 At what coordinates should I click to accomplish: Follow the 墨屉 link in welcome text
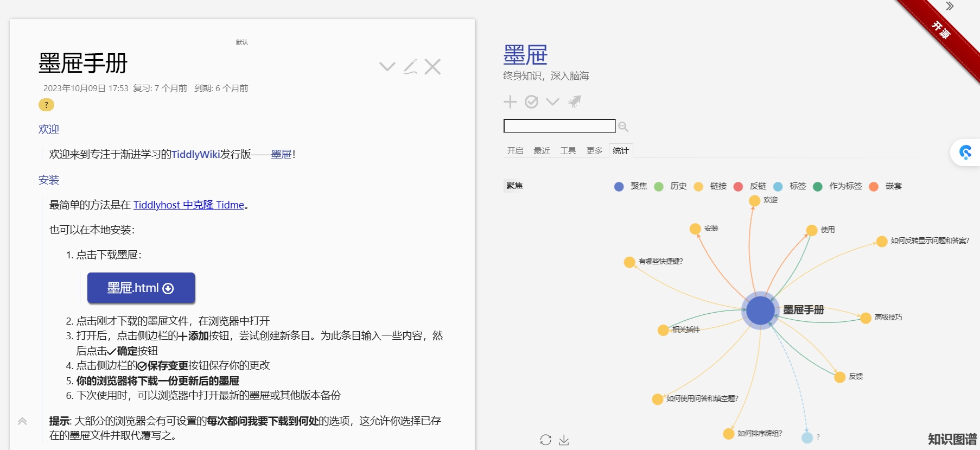coord(281,154)
